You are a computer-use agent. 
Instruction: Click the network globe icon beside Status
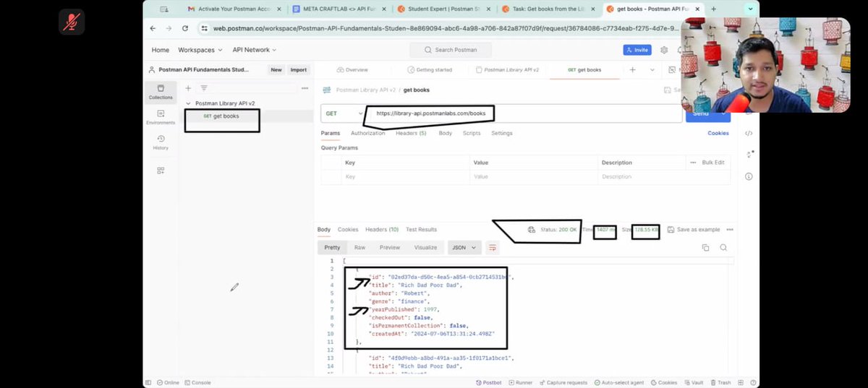(x=531, y=230)
